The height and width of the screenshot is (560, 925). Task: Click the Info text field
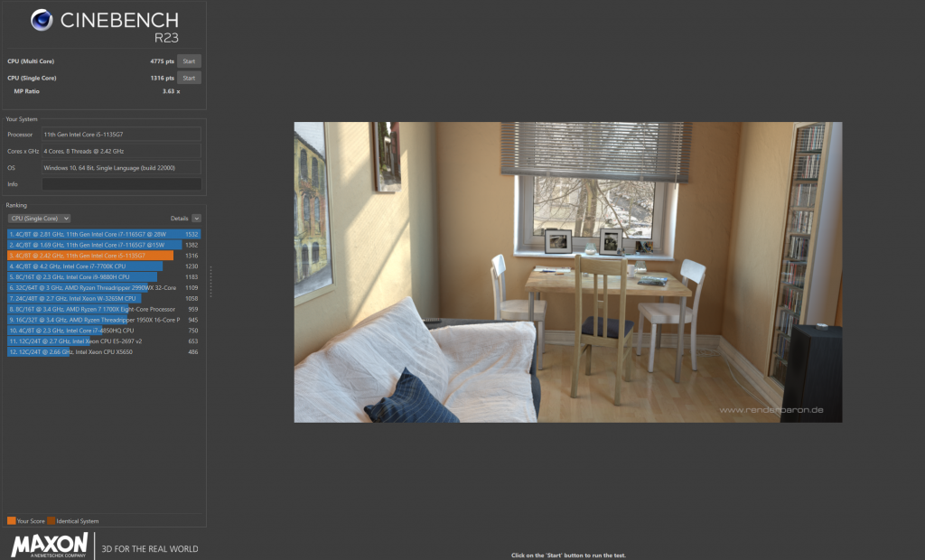click(121, 184)
